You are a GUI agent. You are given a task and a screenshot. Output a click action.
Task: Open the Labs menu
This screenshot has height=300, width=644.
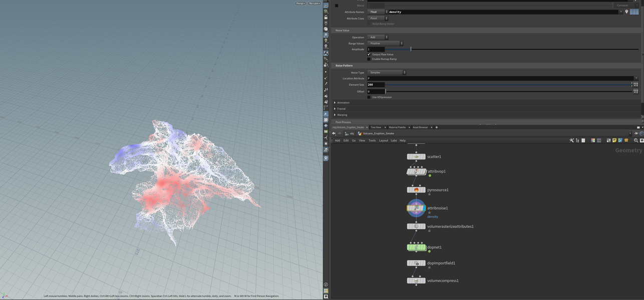tap(394, 140)
